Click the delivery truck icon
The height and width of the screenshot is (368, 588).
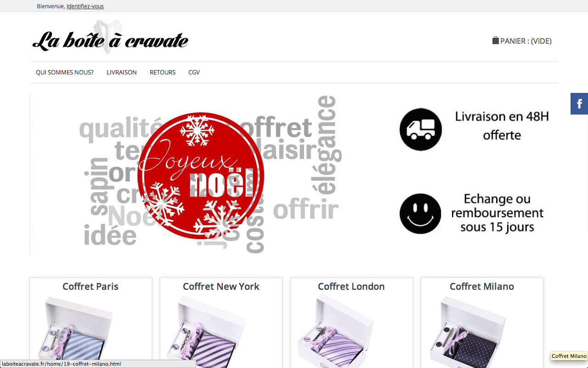point(421,130)
